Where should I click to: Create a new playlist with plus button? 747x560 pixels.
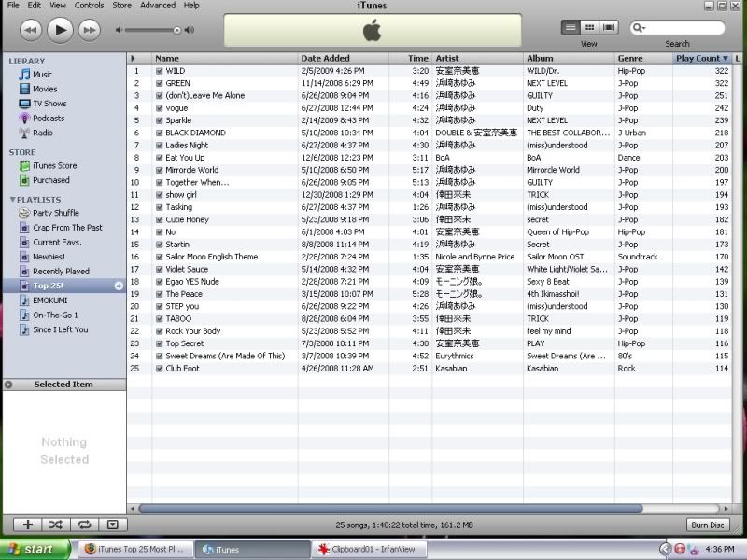tap(28, 525)
